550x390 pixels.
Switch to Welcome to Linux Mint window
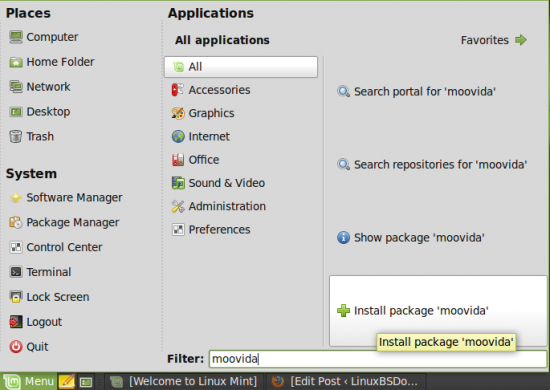183,381
